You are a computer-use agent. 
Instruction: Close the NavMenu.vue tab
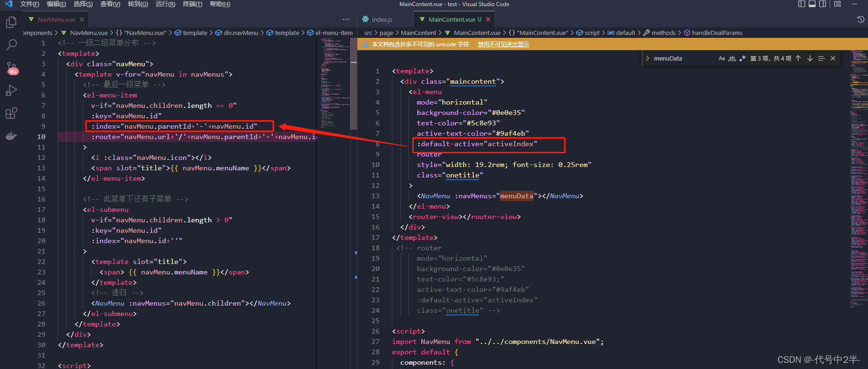pos(82,19)
